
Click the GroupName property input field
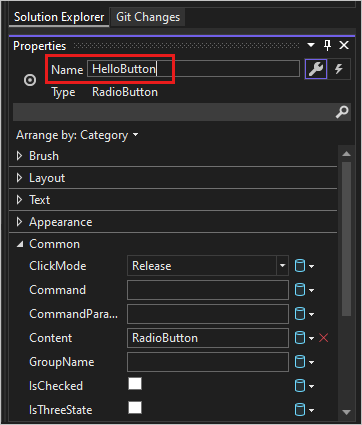click(208, 362)
